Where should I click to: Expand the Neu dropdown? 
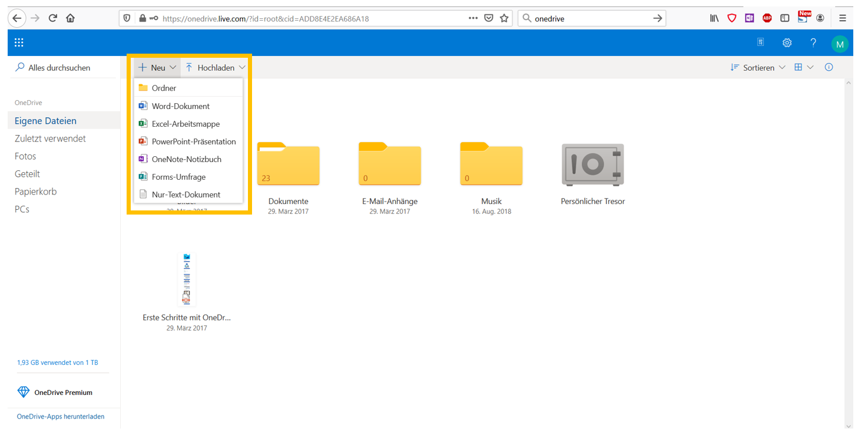tap(157, 67)
